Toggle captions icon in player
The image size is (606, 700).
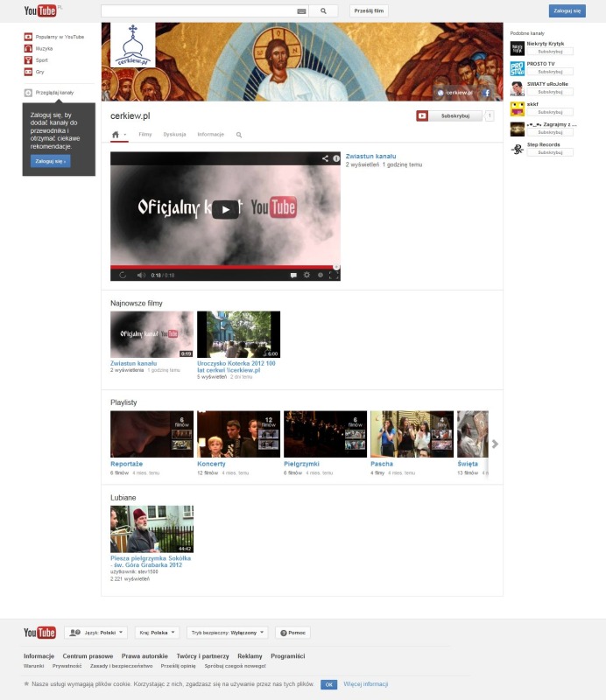[x=293, y=275]
